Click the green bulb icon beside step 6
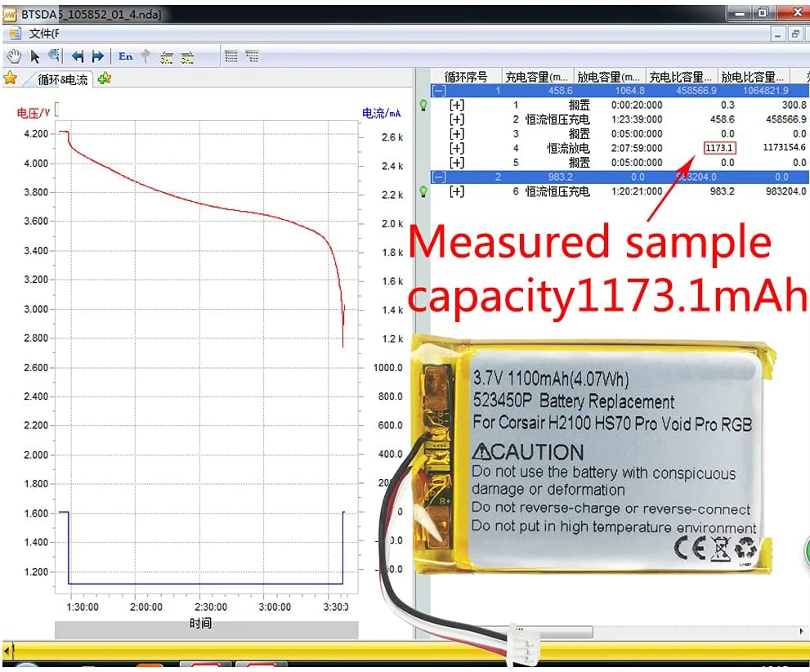Viewport: 810px width, 672px height. click(x=423, y=191)
